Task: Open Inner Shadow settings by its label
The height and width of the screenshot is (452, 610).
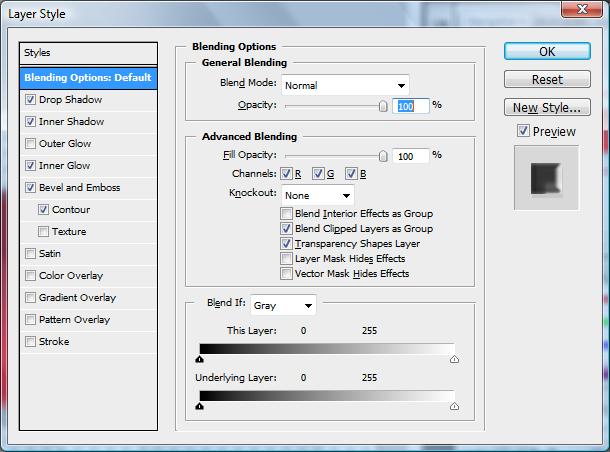Action: pyautogui.click(x=72, y=122)
